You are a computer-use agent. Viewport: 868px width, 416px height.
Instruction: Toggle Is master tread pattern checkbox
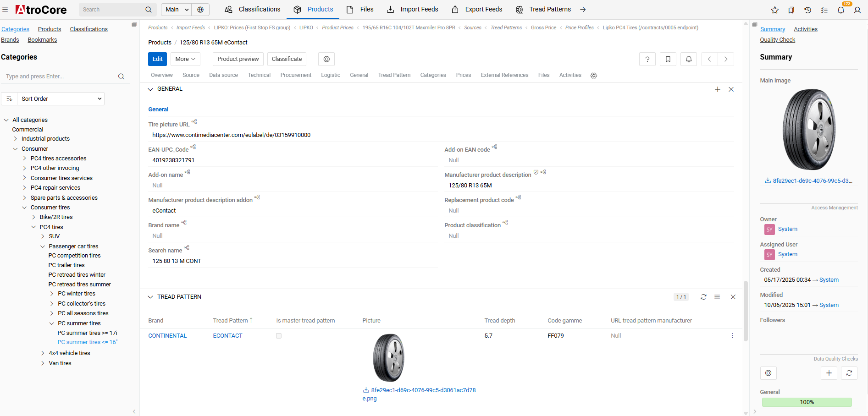279,336
